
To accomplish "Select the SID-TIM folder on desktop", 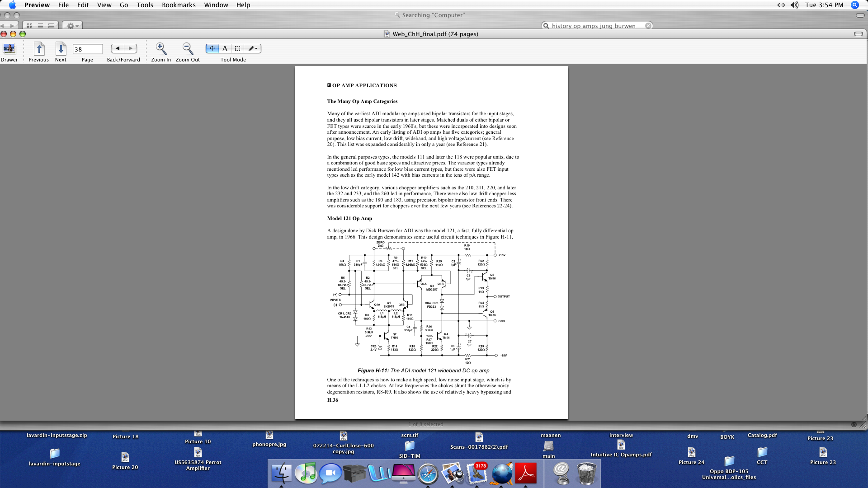I will point(410,449).
